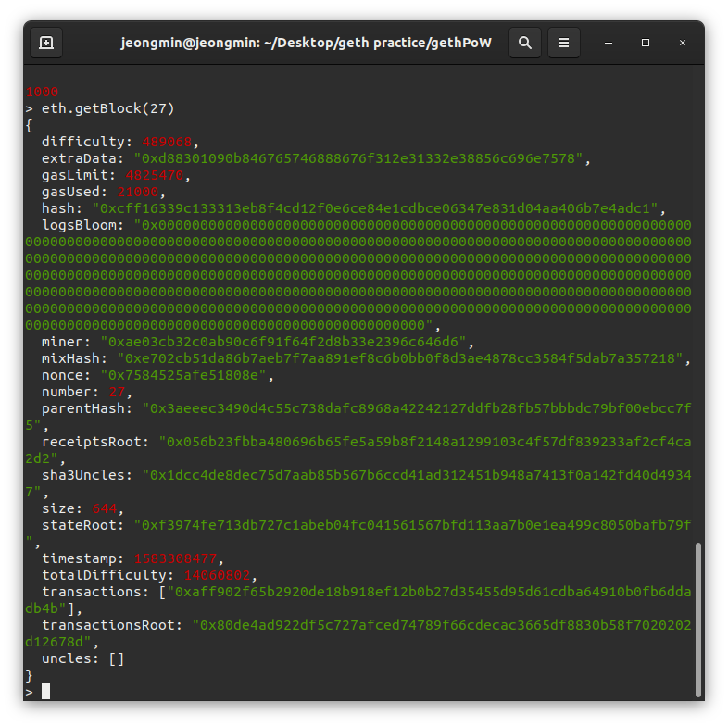Click the nonce value 0x7584525afe51808e
The height and width of the screenshot is (727, 728).
(x=183, y=376)
